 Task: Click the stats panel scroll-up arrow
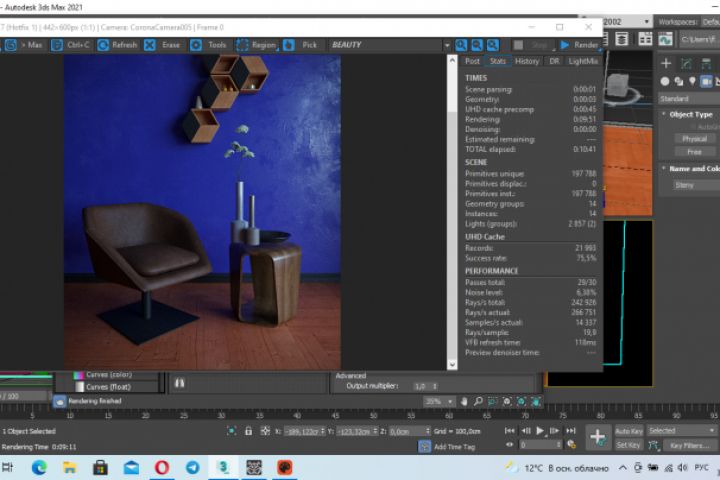(452, 61)
